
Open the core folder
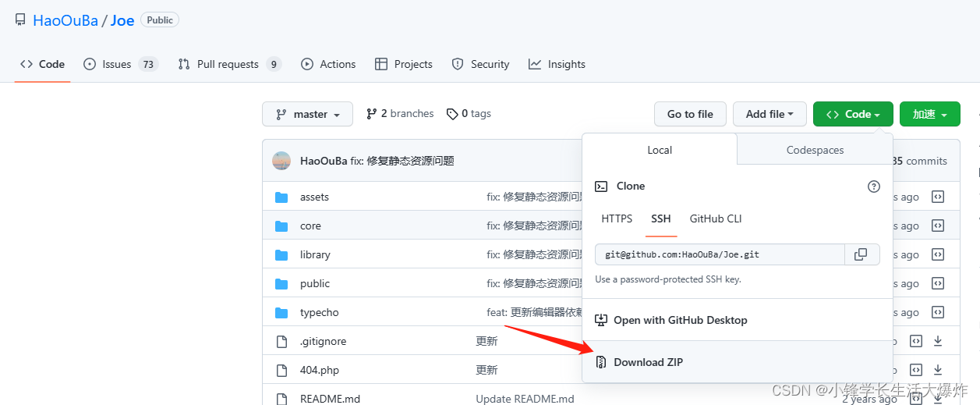[310, 226]
